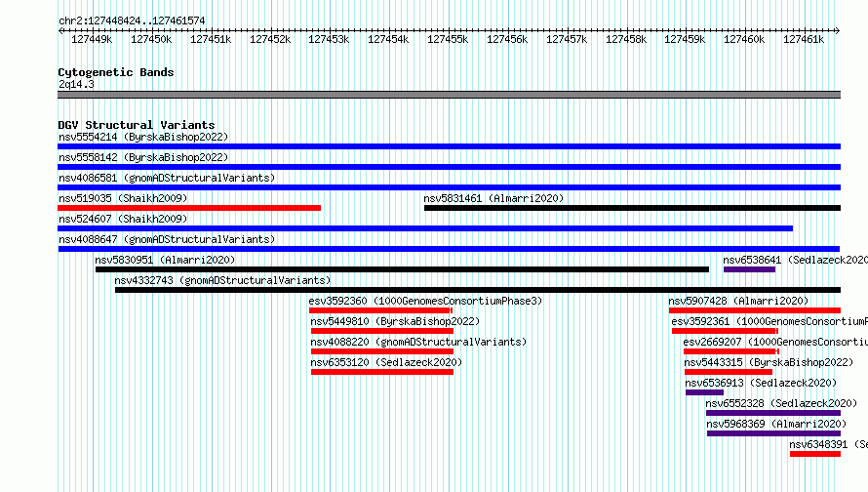This screenshot has width=868, height=492.
Task: Open variant nsv6538641 (Sedlazeck2020) label
Action: click(796, 260)
